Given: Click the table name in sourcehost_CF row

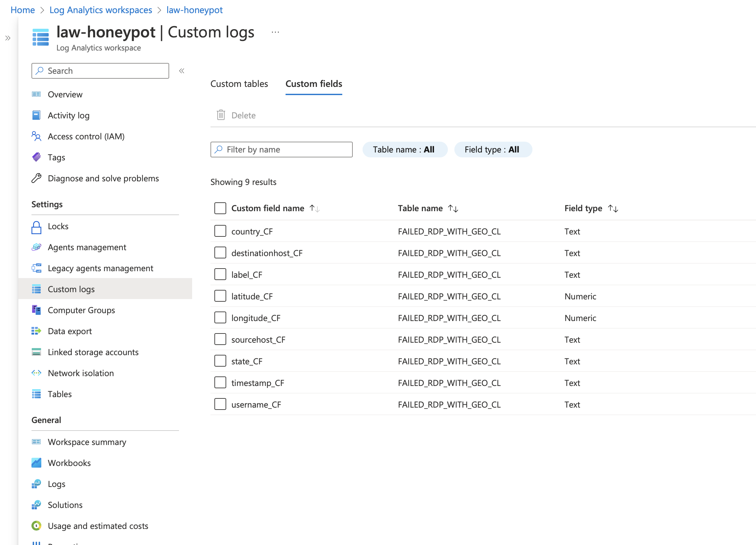Looking at the screenshot, I should pyautogui.click(x=449, y=340).
